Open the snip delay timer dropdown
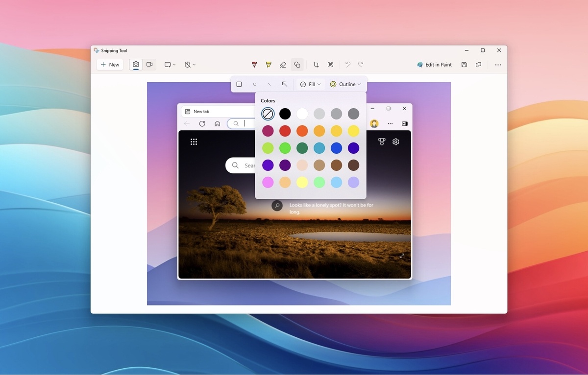Image resolution: width=588 pixels, height=375 pixels. tap(190, 65)
